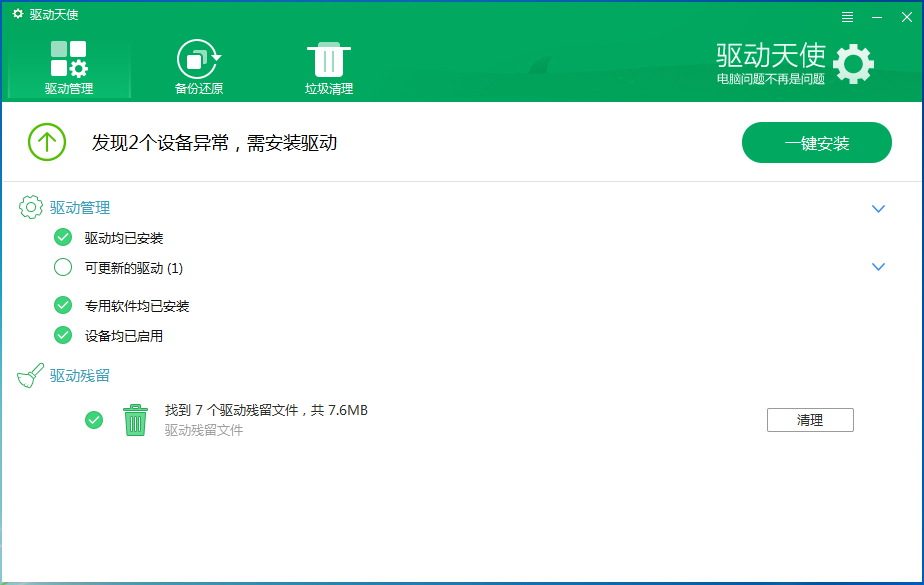This screenshot has width=924, height=585.
Task: Collapse the 驱动管理 section chevron
Action: tap(878, 209)
